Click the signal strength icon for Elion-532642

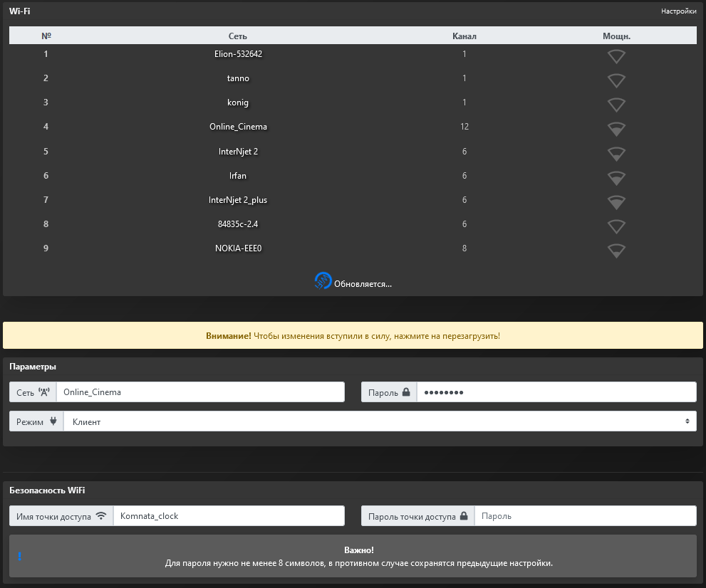616,56
